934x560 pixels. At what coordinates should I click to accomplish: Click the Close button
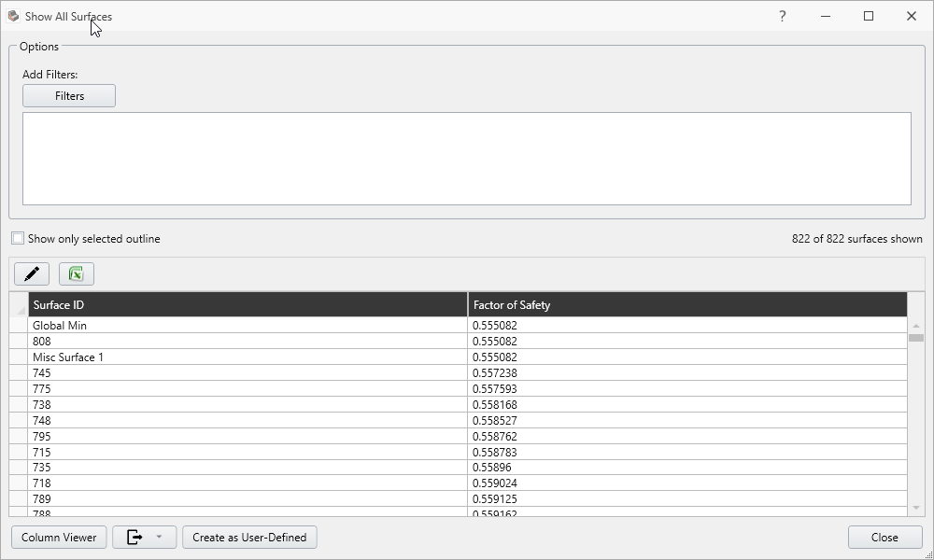(x=884, y=538)
